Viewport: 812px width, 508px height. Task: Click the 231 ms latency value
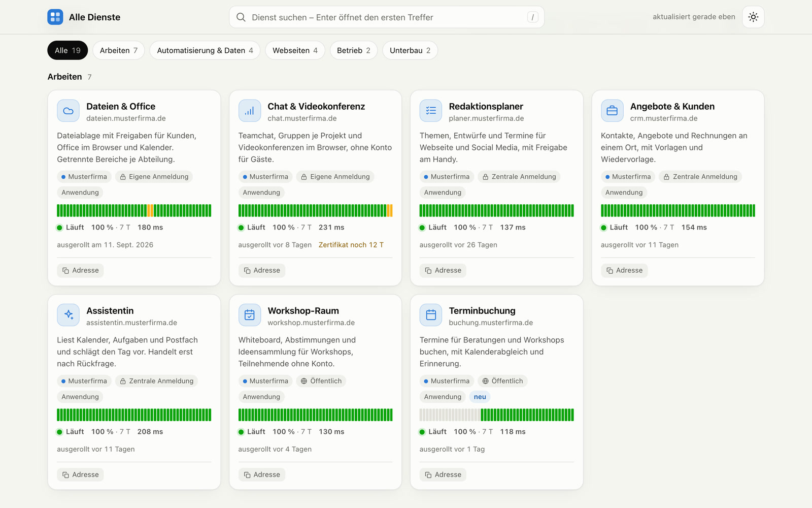pyautogui.click(x=331, y=228)
